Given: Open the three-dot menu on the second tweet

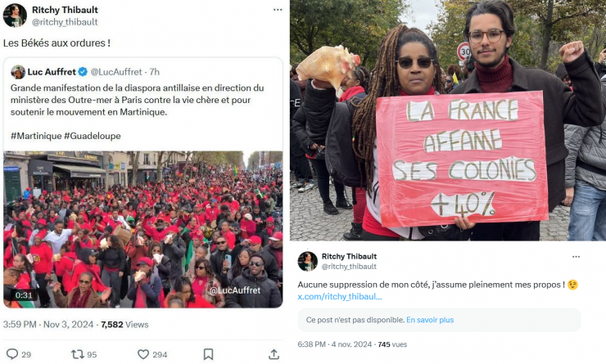Looking at the screenshot, I should click(x=576, y=257).
